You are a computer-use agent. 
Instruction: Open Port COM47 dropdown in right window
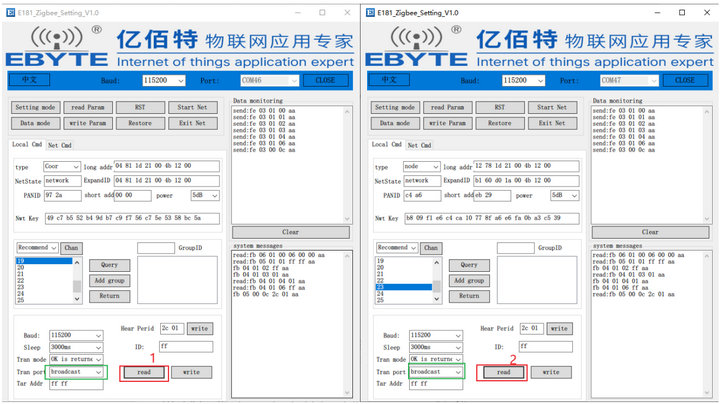629,80
